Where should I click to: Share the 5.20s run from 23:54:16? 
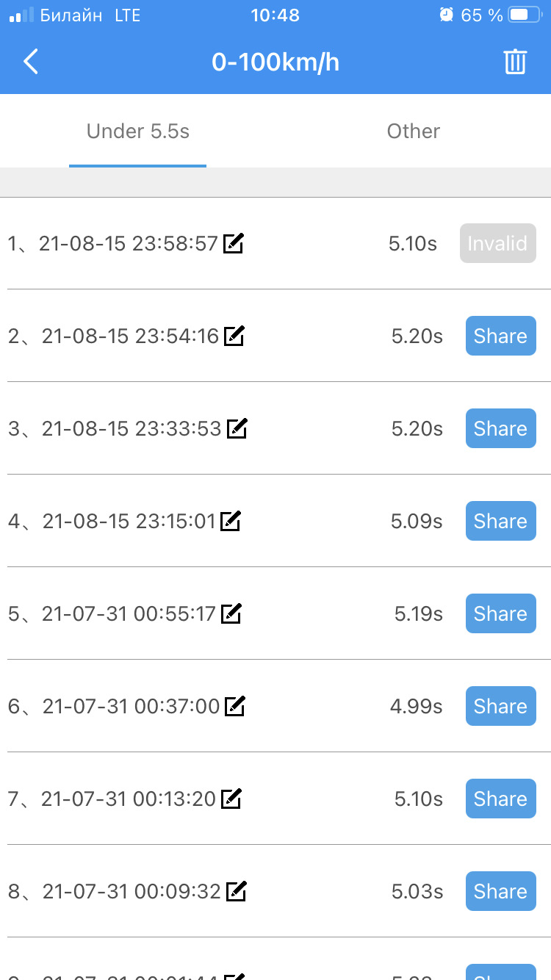[500, 336]
